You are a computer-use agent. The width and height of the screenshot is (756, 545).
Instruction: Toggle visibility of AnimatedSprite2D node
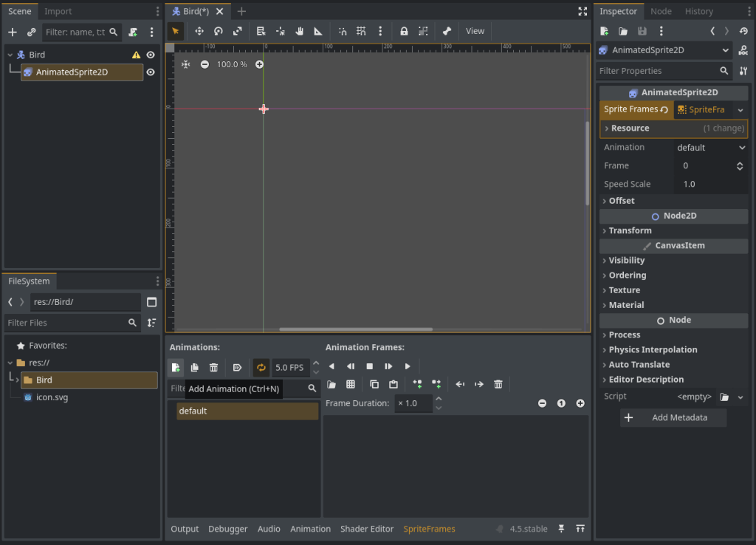151,72
